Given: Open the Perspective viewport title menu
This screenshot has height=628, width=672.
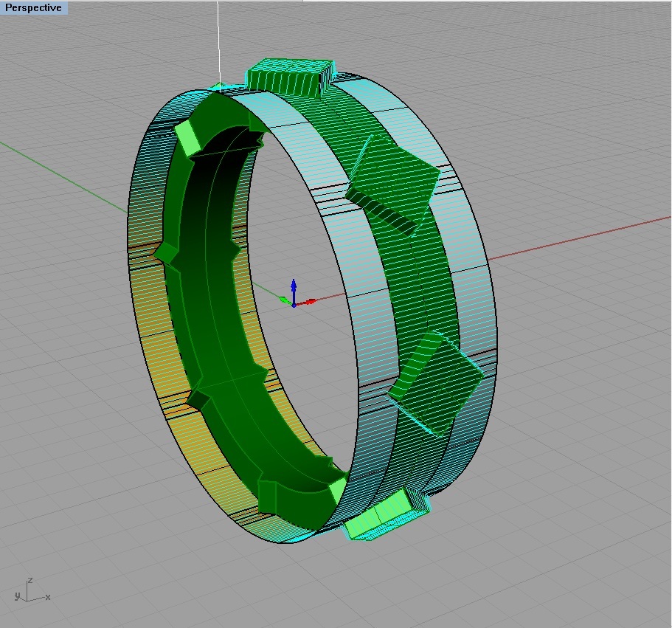Looking at the screenshot, I should [x=34, y=7].
